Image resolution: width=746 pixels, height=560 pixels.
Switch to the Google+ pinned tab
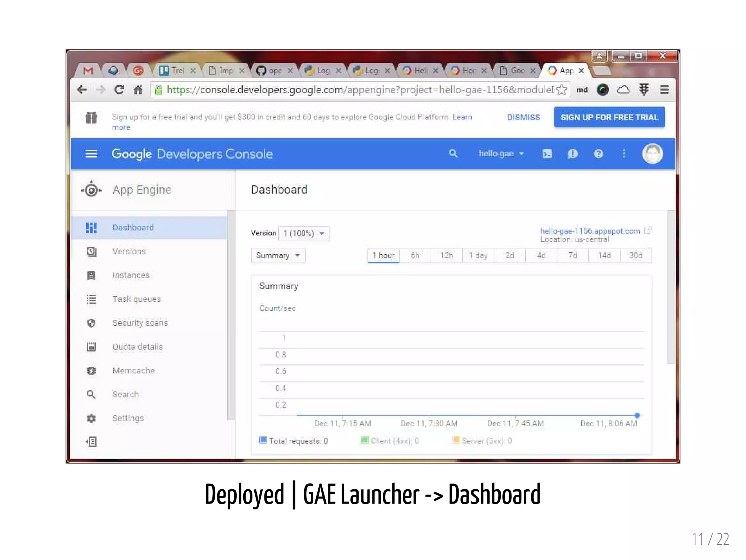click(138, 70)
